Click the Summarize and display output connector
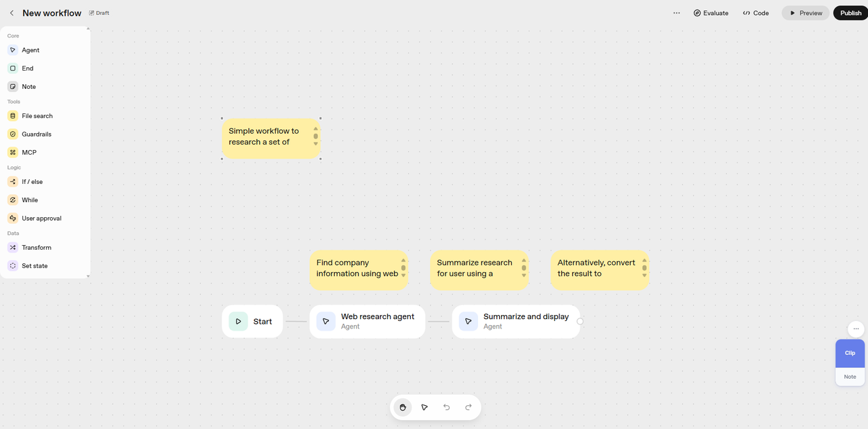Image resolution: width=868 pixels, height=429 pixels. coord(580,322)
